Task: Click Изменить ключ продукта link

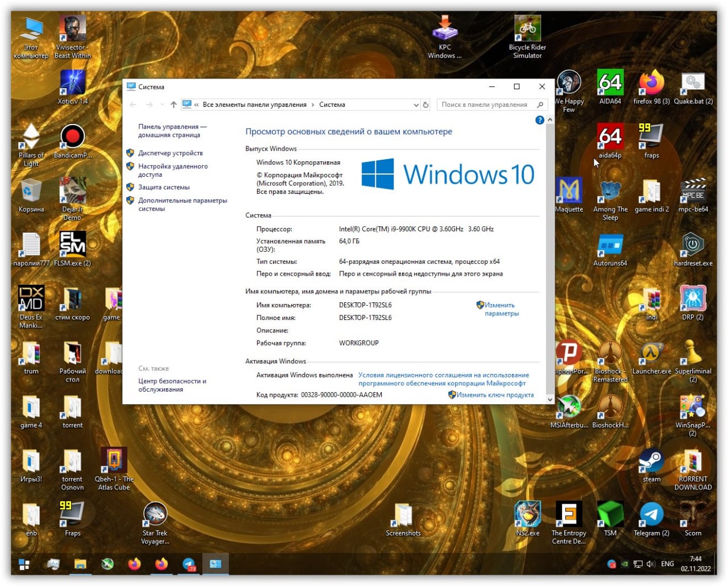Action: point(495,394)
